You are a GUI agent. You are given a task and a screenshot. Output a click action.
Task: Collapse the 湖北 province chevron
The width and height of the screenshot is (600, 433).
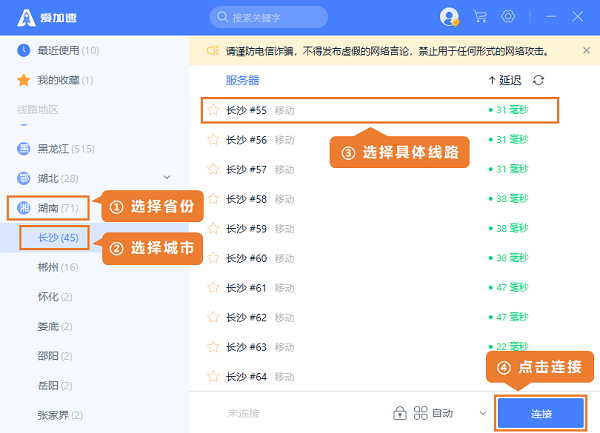click(x=167, y=178)
